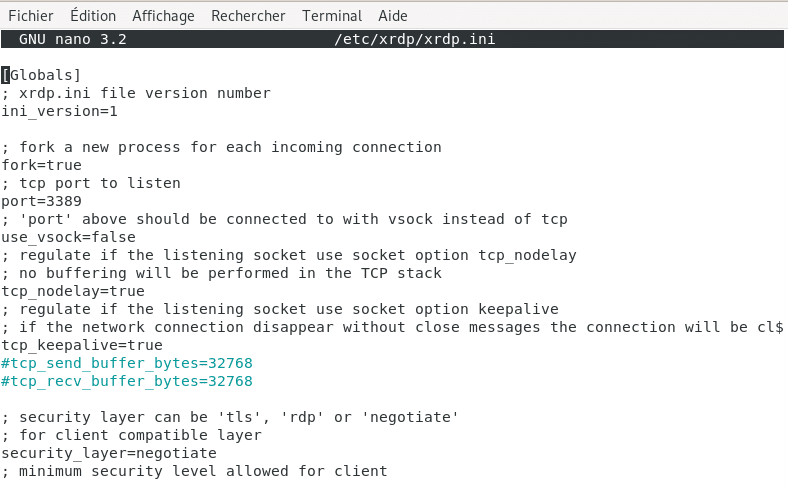Click the commented #tcp_recv_buffer_bytes=32768 line
This screenshot has height=488, width=788.
pos(127,381)
